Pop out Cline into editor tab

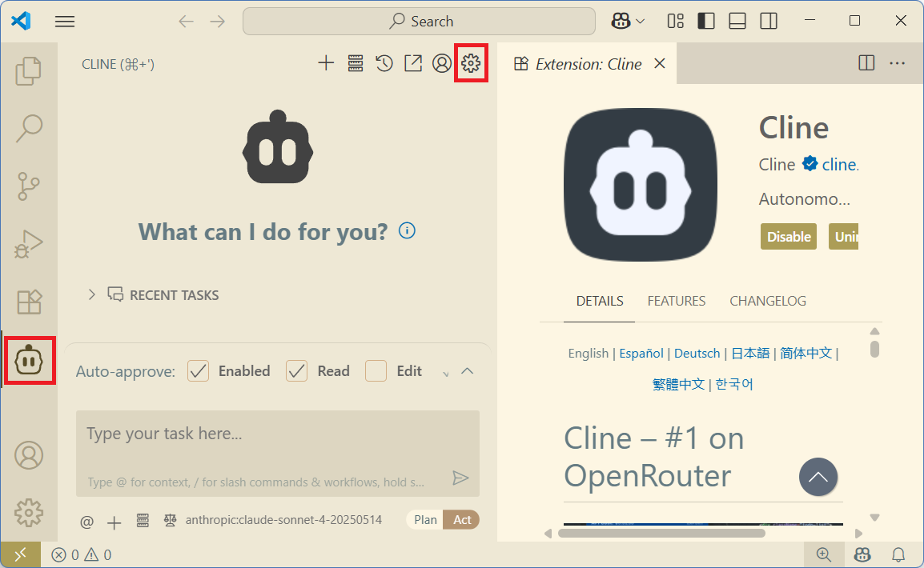tap(413, 63)
